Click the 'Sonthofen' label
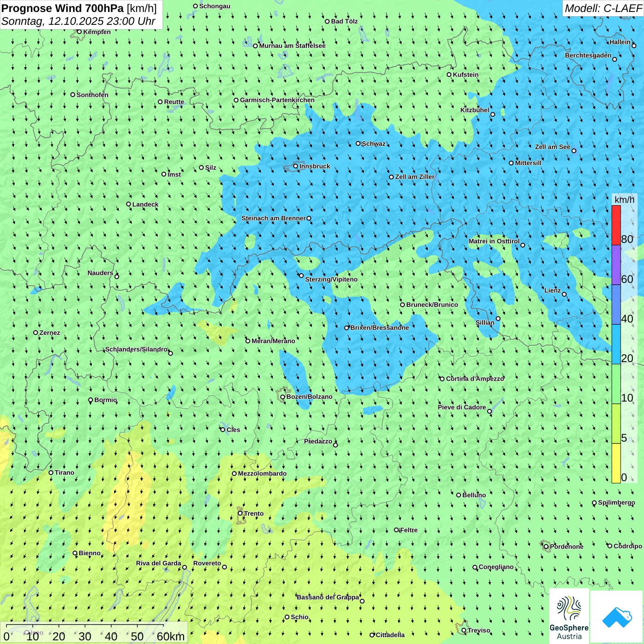The height and width of the screenshot is (644, 644). pos(92,95)
